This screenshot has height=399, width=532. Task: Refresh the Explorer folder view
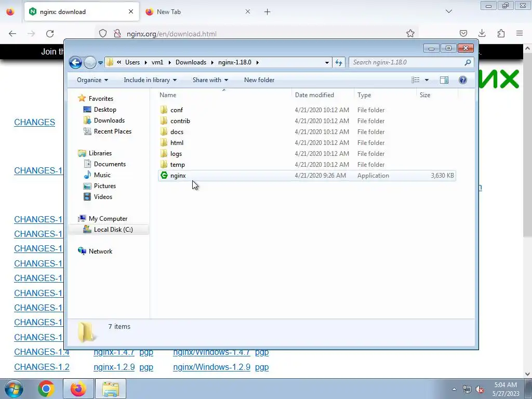339,62
